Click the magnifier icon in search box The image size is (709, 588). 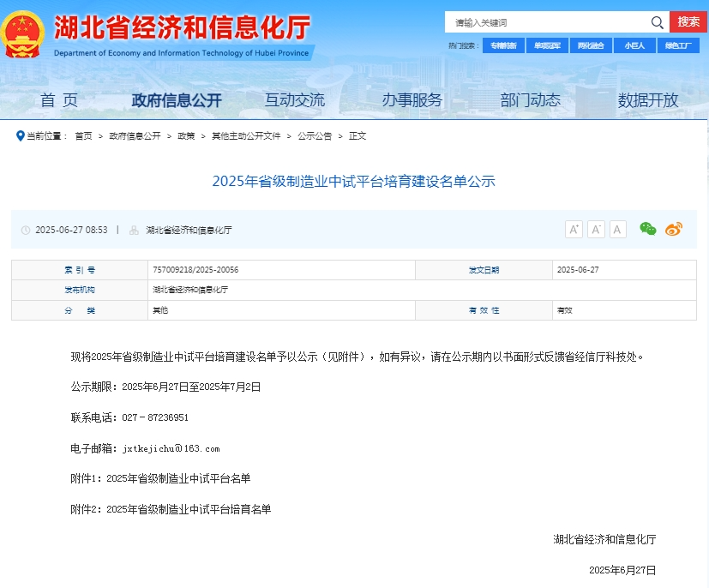657,22
